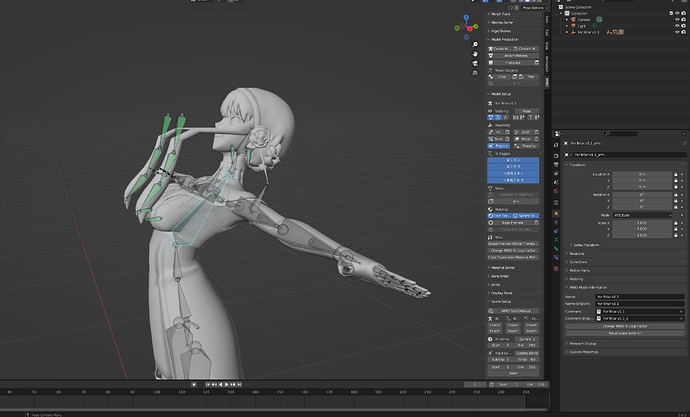Image resolution: width=690 pixels, height=417 pixels.
Task: Jump to timeline start playback icon
Action: coord(208,384)
